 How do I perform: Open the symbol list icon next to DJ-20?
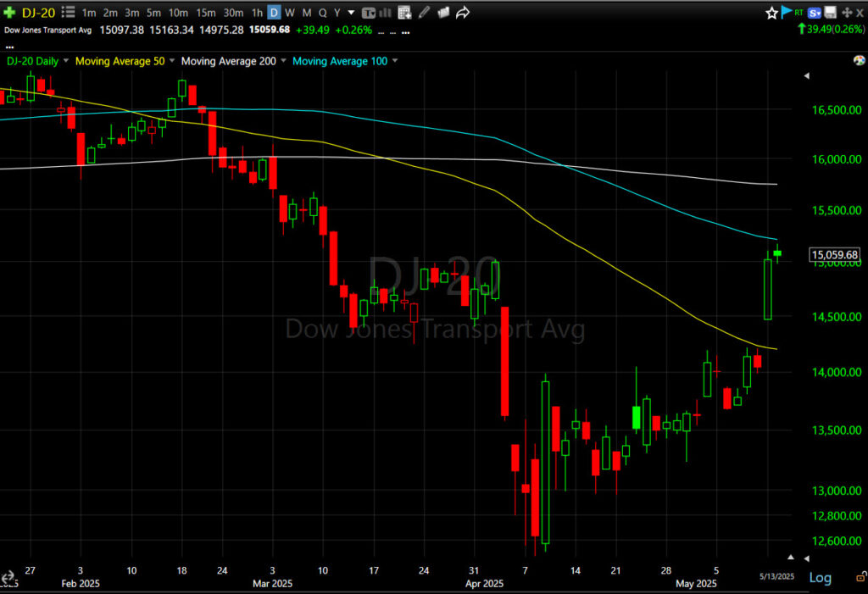click(x=68, y=12)
